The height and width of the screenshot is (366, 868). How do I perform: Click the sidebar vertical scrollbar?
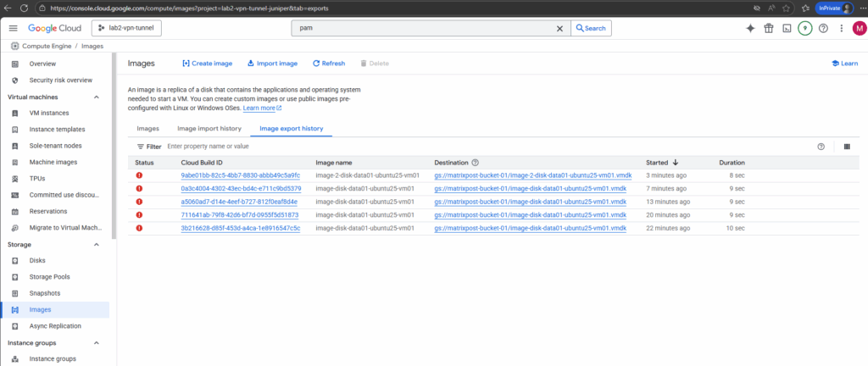(114, 147)
